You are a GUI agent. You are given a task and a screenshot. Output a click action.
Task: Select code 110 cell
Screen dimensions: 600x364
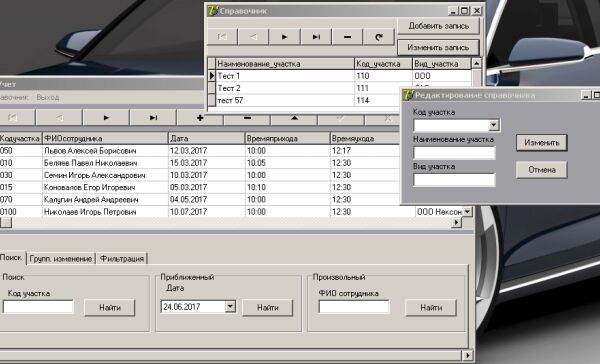click(x=383, y=76)
